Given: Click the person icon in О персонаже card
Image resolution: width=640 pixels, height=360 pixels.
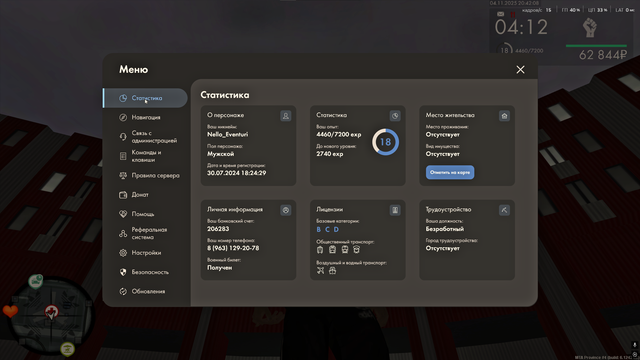Looking at the screenshot, I should pos(286,116).
